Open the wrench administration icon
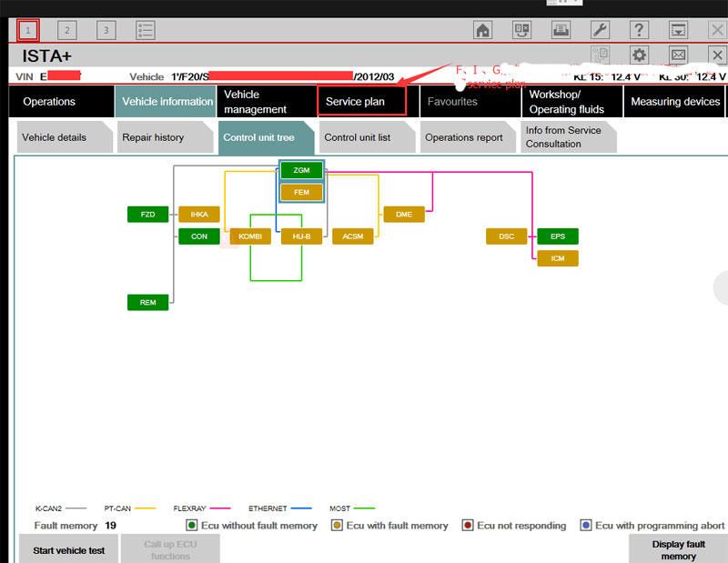This screenshot has width=728, height=563. point(600,30)
